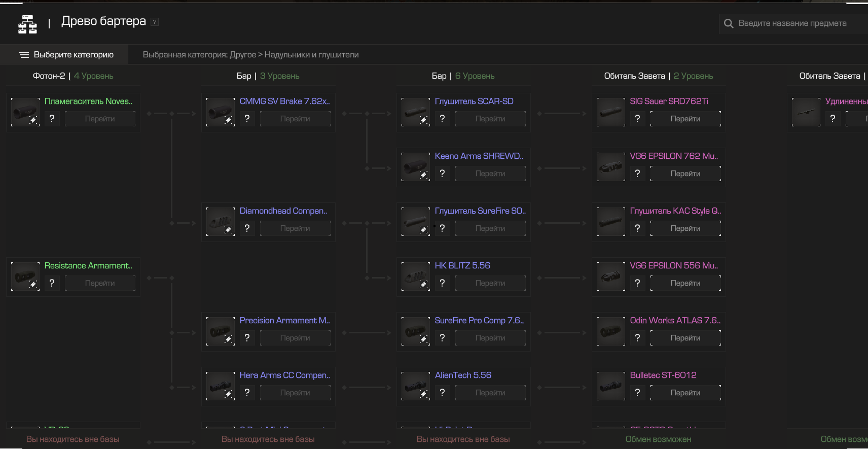Screen dimensions: 868x449
Task: Show info for VG6 EPSILON 556
Action: pyautogui.click(x=637, y=283)
